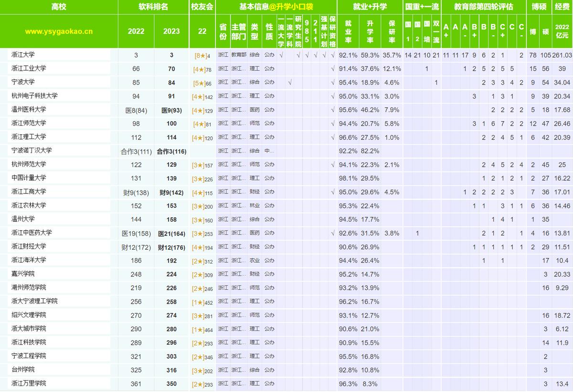
Task: Click 浙江大学's 261.03 funding value
Action: click(562, 55)
